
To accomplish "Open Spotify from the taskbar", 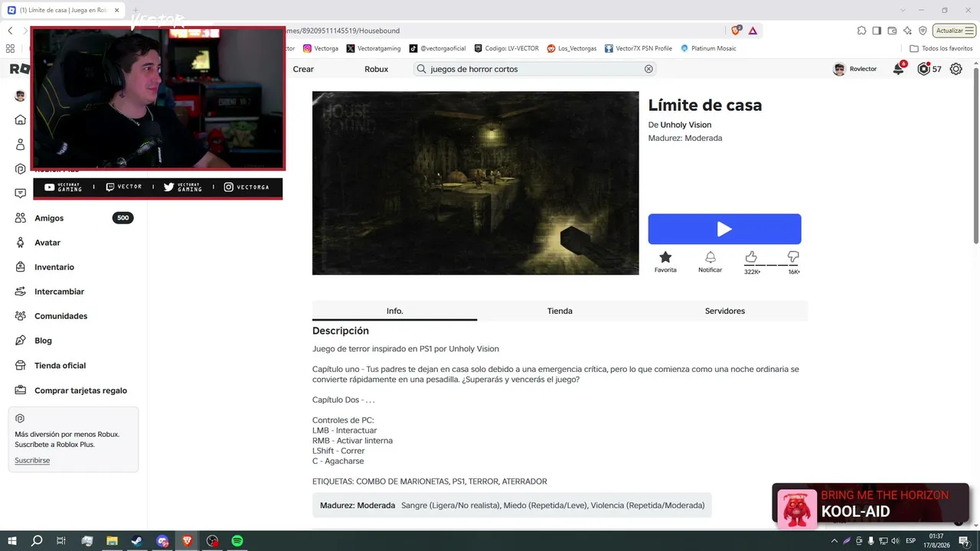I will (x=237, y=541).
